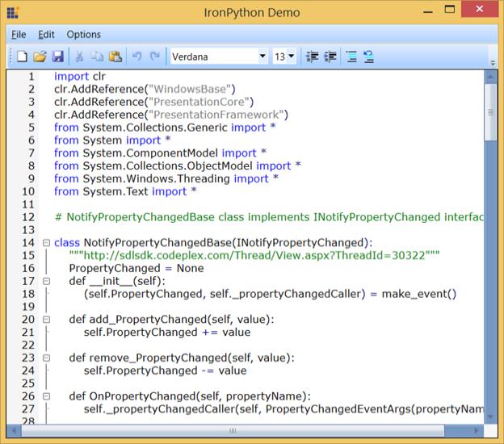Close the IronPython Demo window
Image resolution: width=504 pixels, height=444 pixels.
(x=480, y=9)
